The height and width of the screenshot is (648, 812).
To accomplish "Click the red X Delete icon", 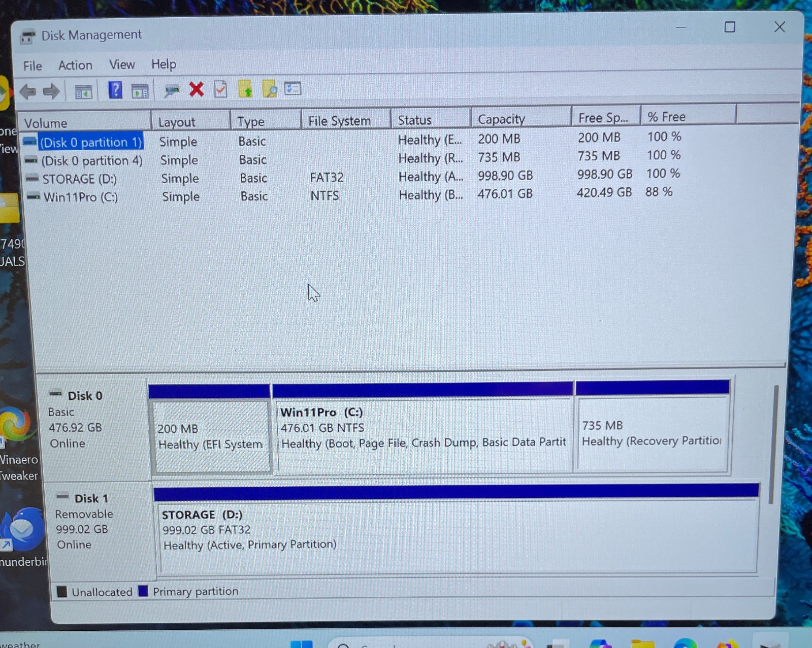I will [197, 90].
